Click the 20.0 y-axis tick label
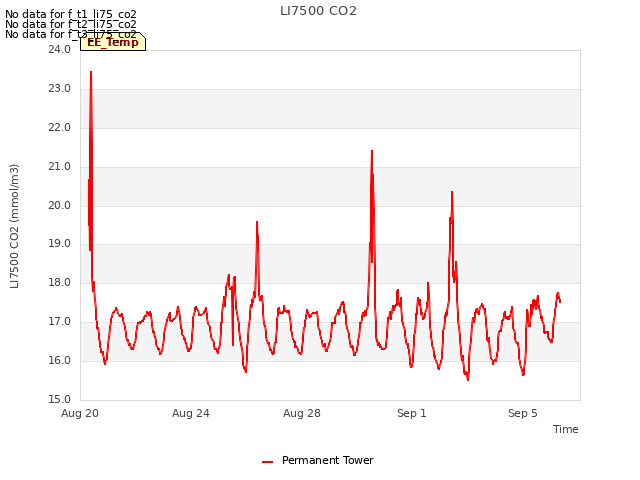 (x=60, y=205)
